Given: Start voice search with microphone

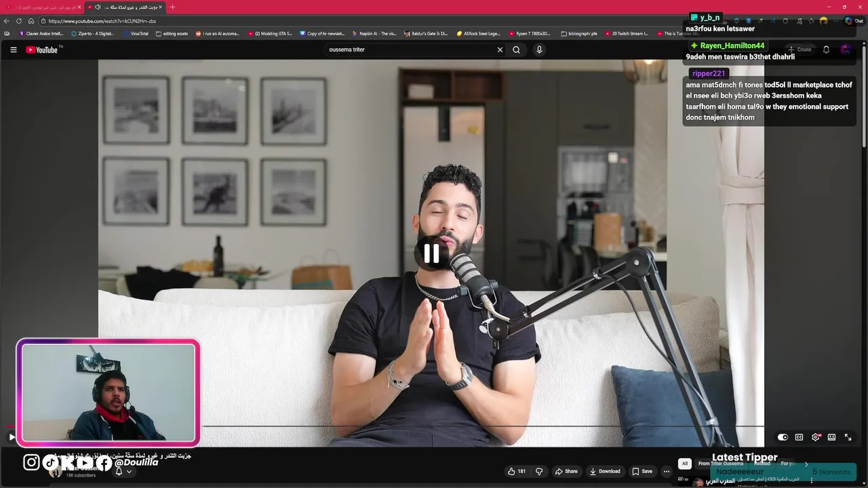Looking at the screenshot, I should pyautogui.click(x=539, y=49).
